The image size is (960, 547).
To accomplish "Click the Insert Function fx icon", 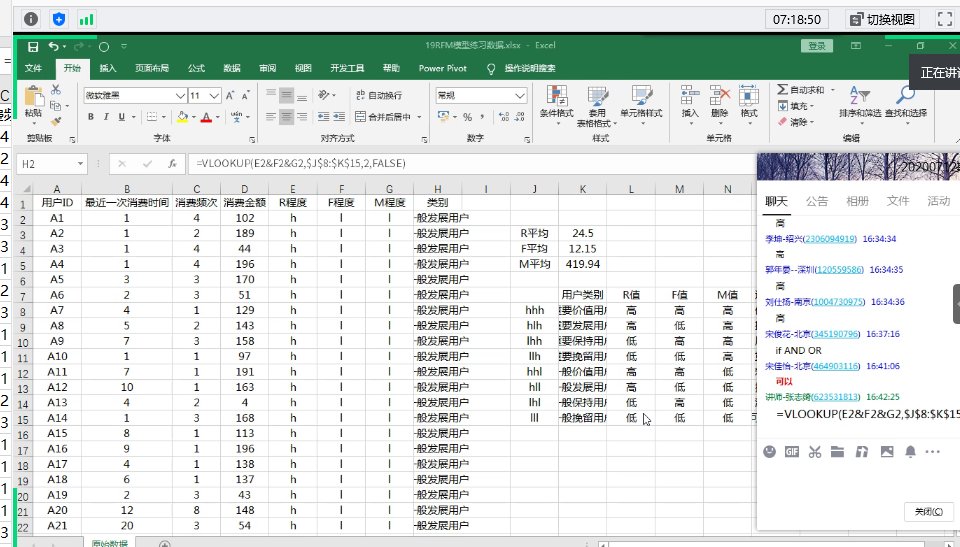I will click(x=172, y=164).
